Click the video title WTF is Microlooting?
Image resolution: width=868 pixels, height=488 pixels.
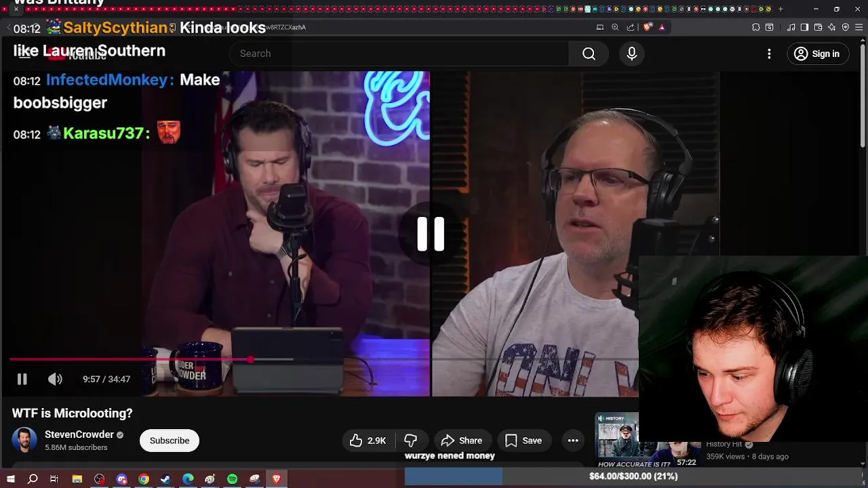click(72, 413)
